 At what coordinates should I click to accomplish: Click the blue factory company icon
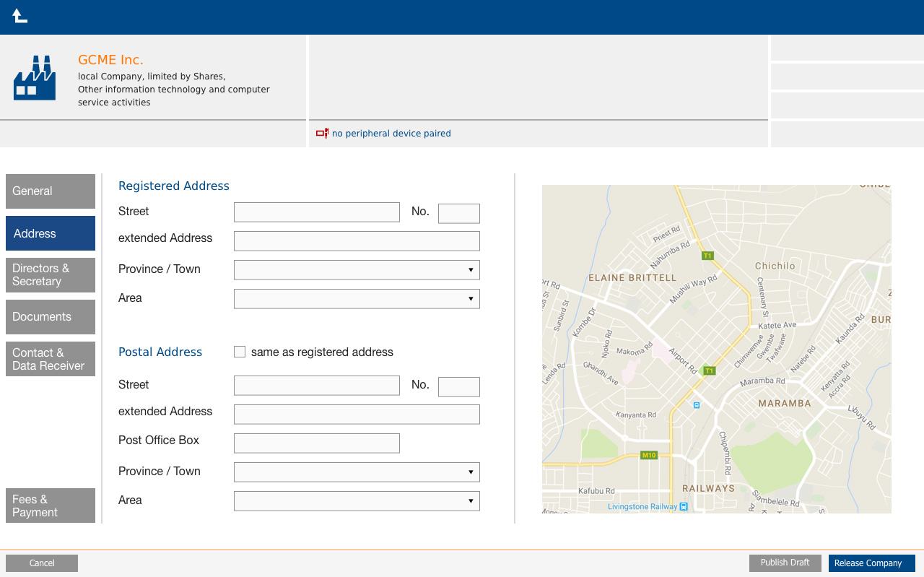click(34, 78)
